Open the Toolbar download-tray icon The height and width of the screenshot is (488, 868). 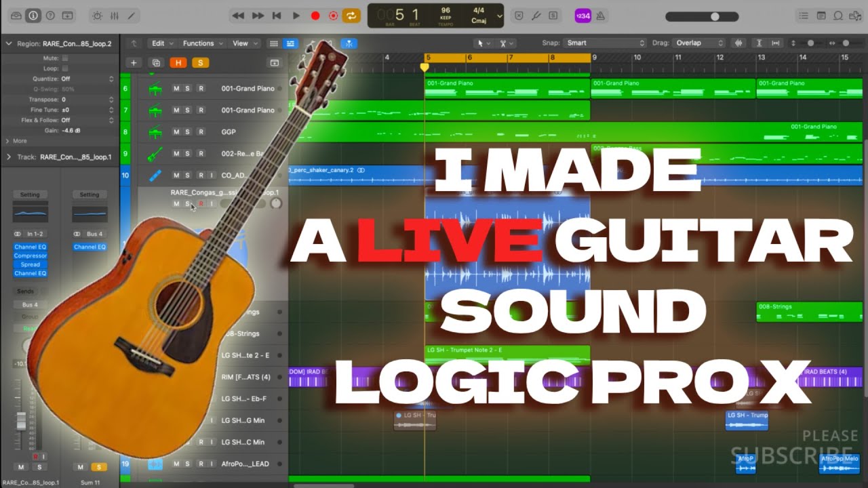67,15
